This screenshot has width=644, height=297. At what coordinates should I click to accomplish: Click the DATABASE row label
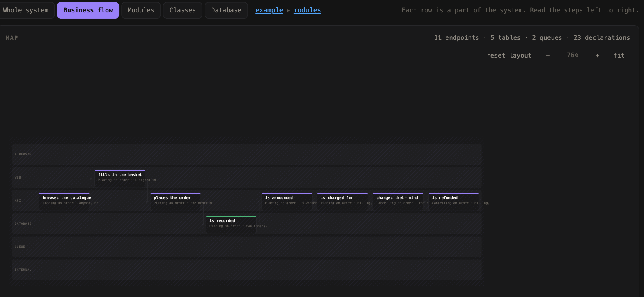point(23,224)
